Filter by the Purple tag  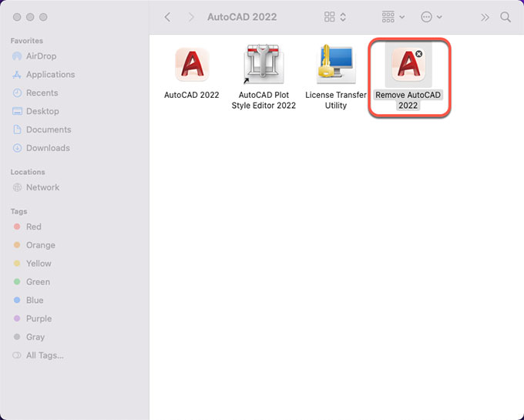point(32,319)
